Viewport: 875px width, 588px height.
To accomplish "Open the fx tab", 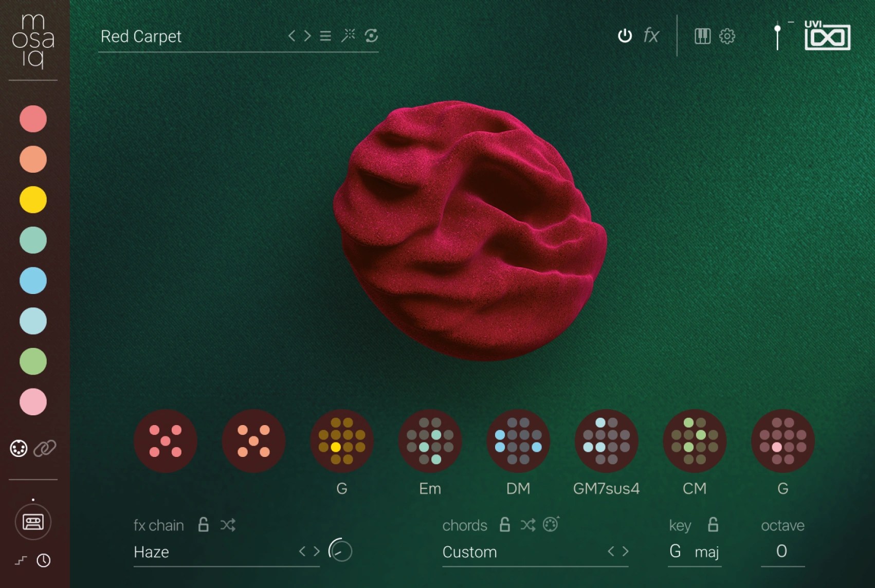I will click(x=651, y=35).
